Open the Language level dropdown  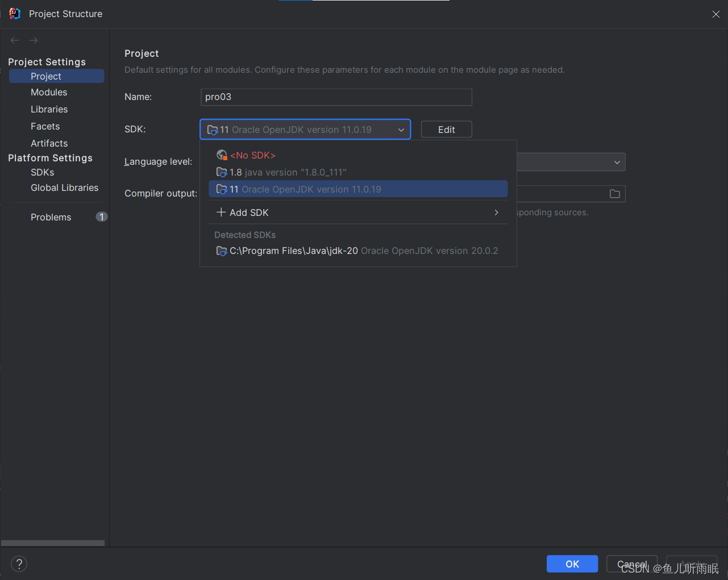click(617, 162)
